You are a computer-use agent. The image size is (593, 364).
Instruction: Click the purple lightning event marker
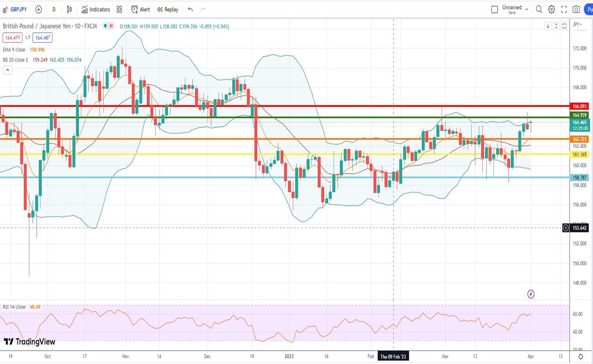530,294
